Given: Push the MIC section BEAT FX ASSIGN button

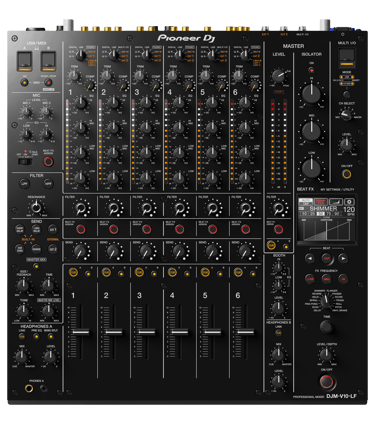Looking at the screenshot, I should 49,162.
